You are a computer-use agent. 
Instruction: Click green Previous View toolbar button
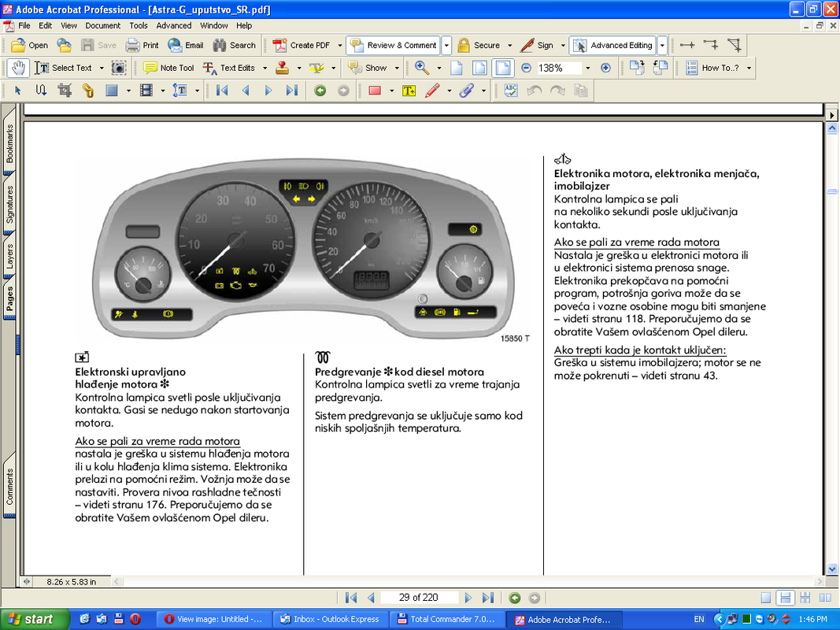(320, 91)
